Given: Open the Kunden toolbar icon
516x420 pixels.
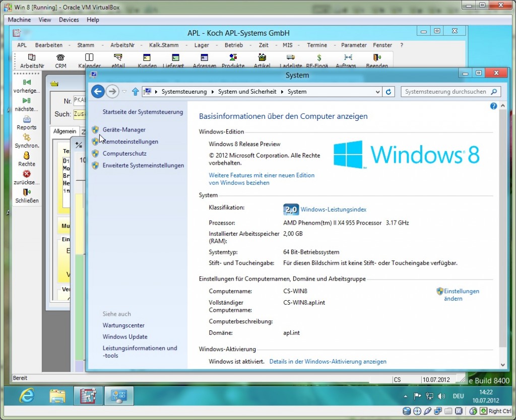Looking at the screenshot, I should [x=147, y=60].
